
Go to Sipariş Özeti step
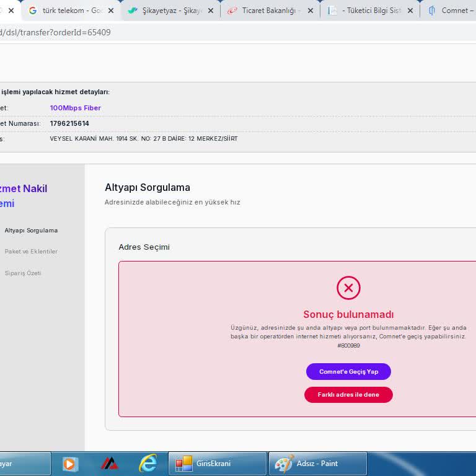point(23,273)
